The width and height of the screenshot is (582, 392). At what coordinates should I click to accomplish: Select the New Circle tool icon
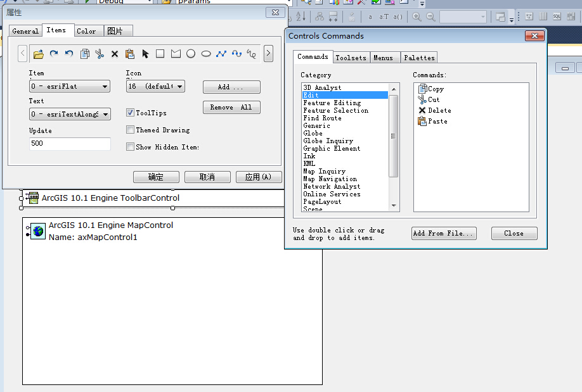(x=191, y=54)
